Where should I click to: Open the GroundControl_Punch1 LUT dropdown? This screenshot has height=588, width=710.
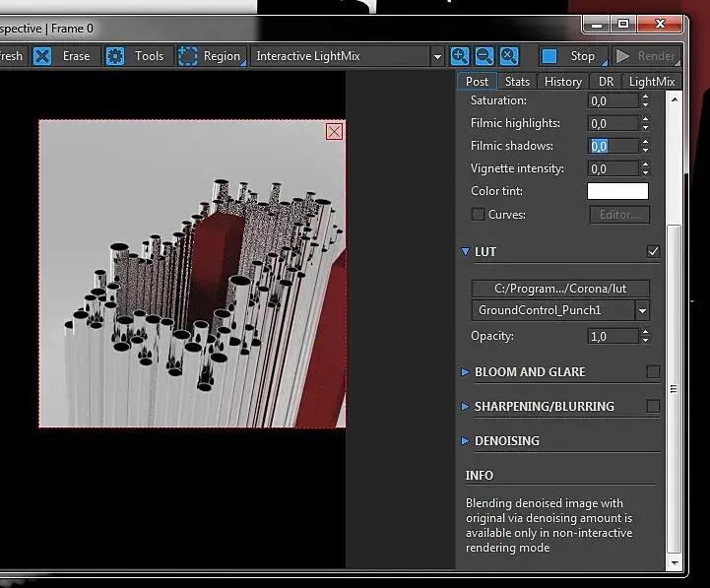(x=643, y=311)
